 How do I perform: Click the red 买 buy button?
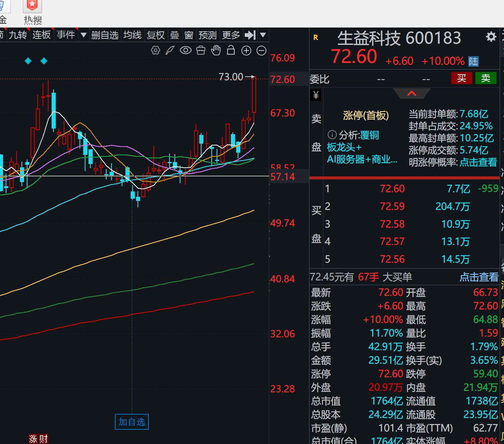tap(462, 78)
